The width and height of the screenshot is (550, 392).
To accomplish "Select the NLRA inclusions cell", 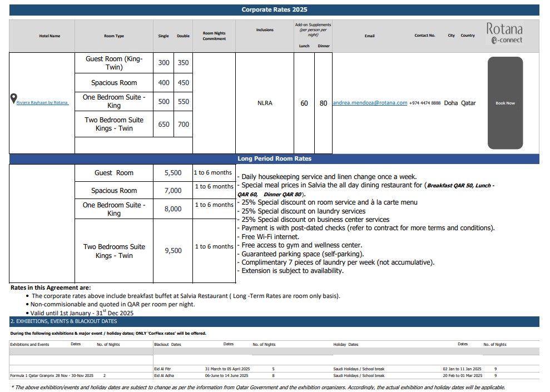I will pos(265,103).
